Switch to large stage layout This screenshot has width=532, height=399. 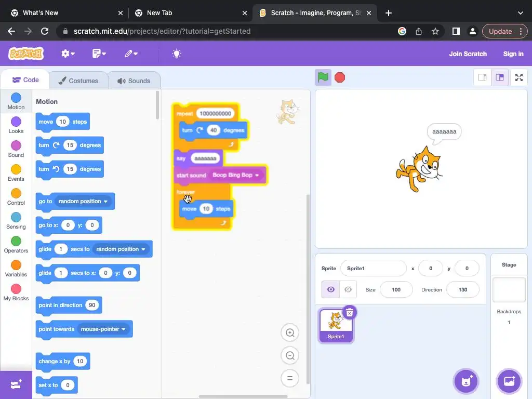500,78
